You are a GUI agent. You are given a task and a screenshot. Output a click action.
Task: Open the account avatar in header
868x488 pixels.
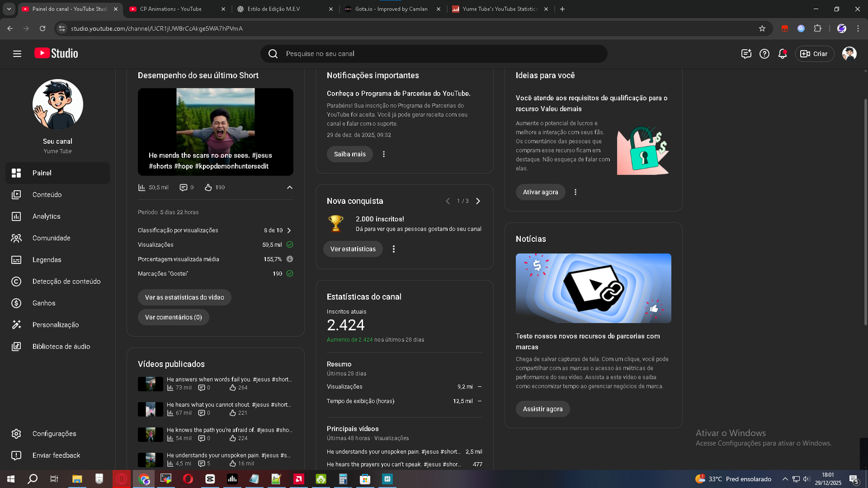tap(849, 54)
